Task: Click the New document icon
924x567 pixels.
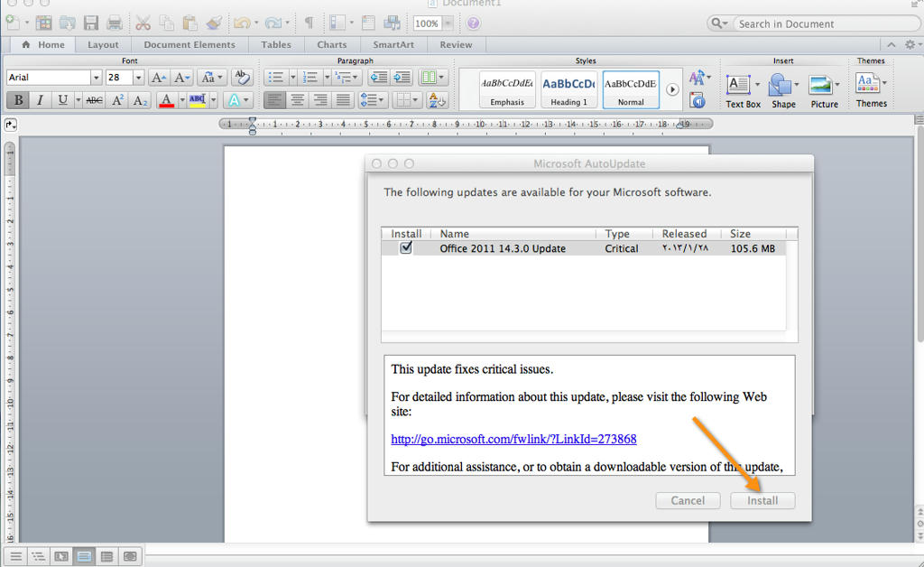Action: tap(13, 23)
